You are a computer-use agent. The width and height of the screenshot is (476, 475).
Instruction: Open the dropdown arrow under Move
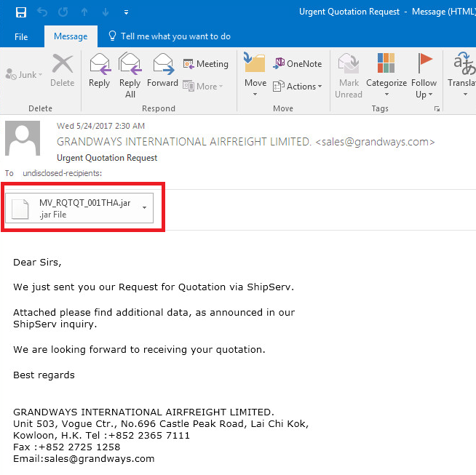pyautogui.click(x=255, y=95)
